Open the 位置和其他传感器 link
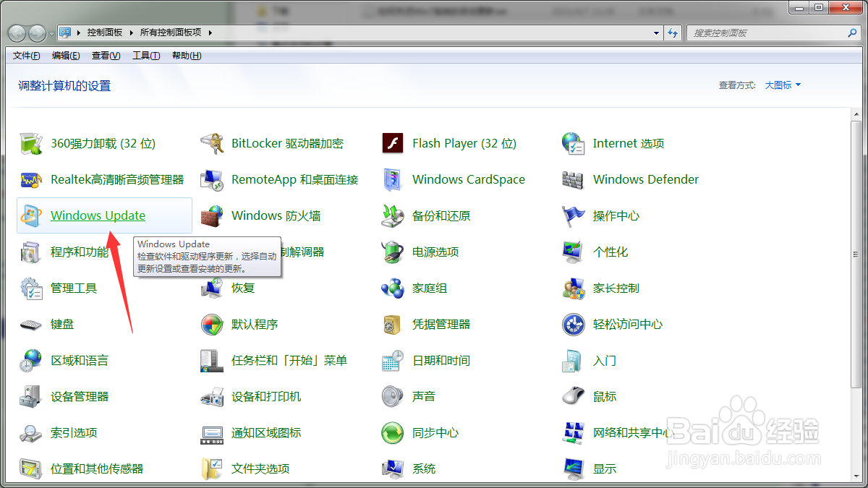 coord(97,468)
